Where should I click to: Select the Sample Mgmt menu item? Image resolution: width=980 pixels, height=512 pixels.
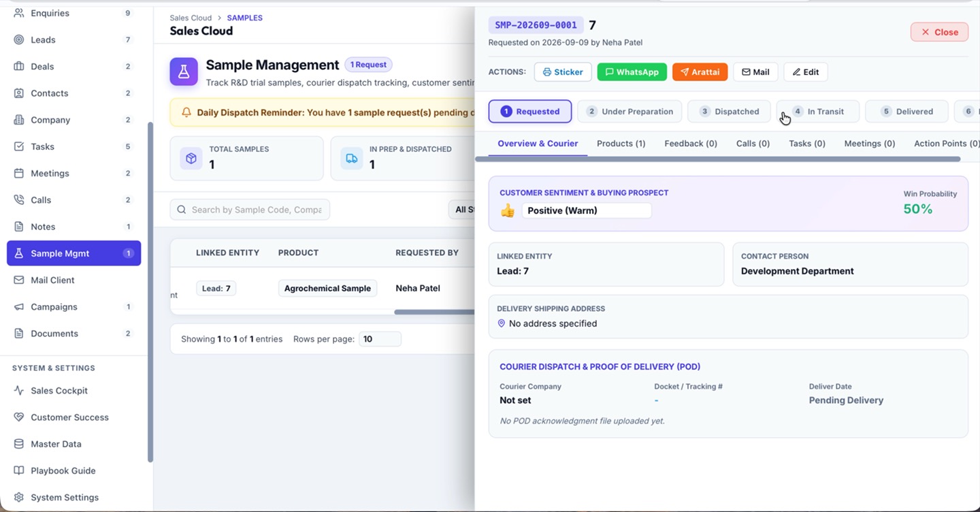(73, 253)
